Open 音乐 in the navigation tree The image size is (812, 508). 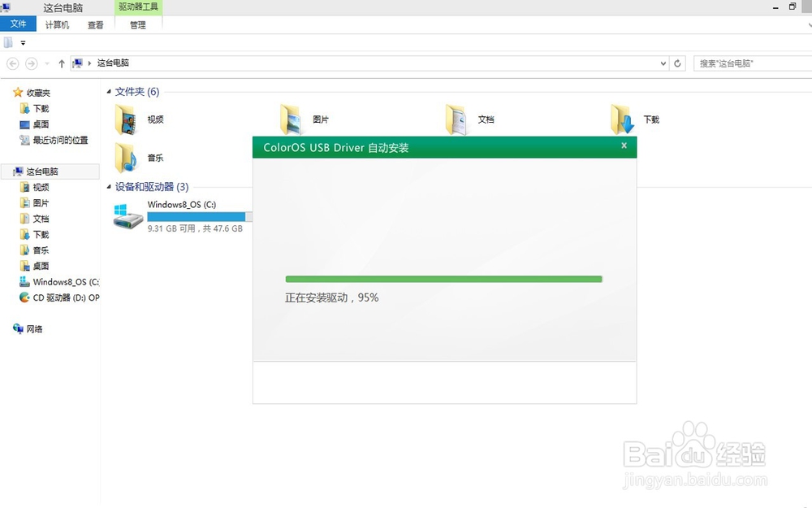click(x=41, y=250)
